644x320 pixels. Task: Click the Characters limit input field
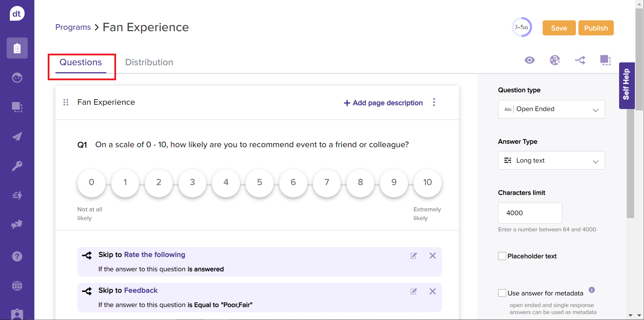[530, 213]
